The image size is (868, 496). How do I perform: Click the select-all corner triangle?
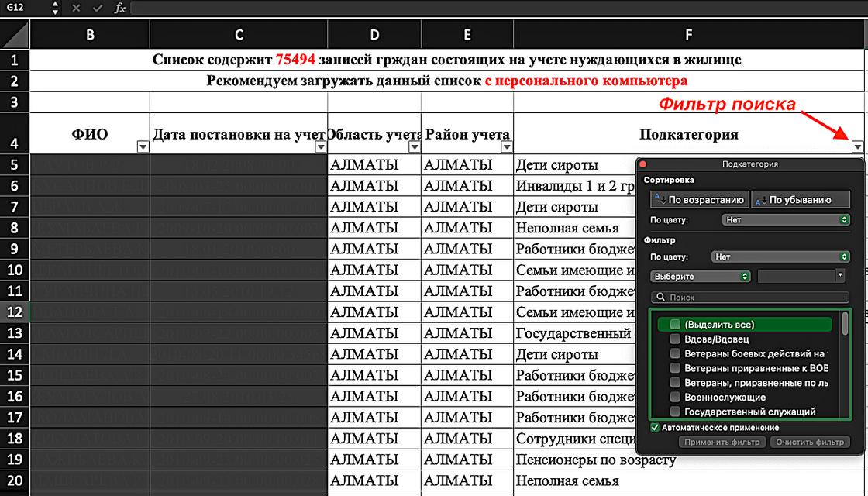click(15, 34)
